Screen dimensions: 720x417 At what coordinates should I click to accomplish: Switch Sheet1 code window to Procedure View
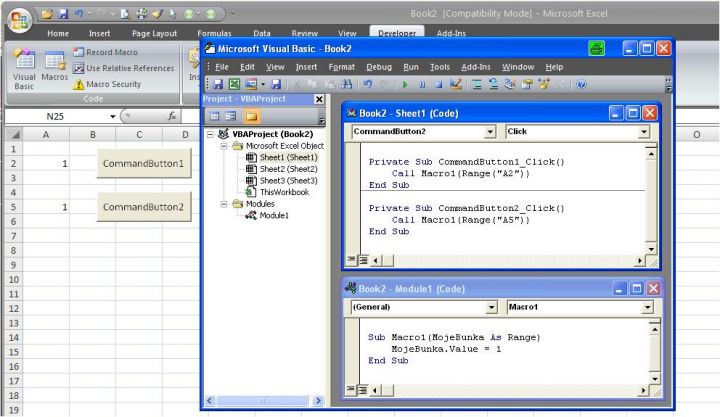click(351, 260)
